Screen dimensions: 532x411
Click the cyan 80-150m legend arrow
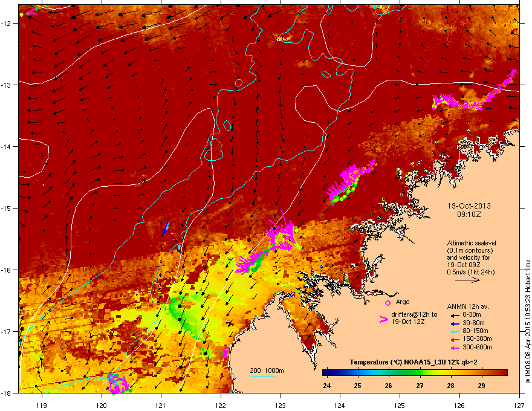tap(455, 331)
